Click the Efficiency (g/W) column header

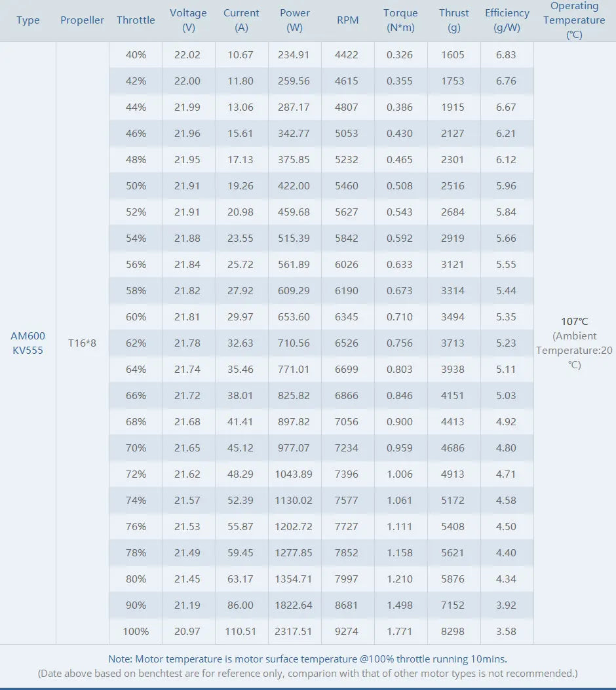pyautogui.click(x=507, y=20)
